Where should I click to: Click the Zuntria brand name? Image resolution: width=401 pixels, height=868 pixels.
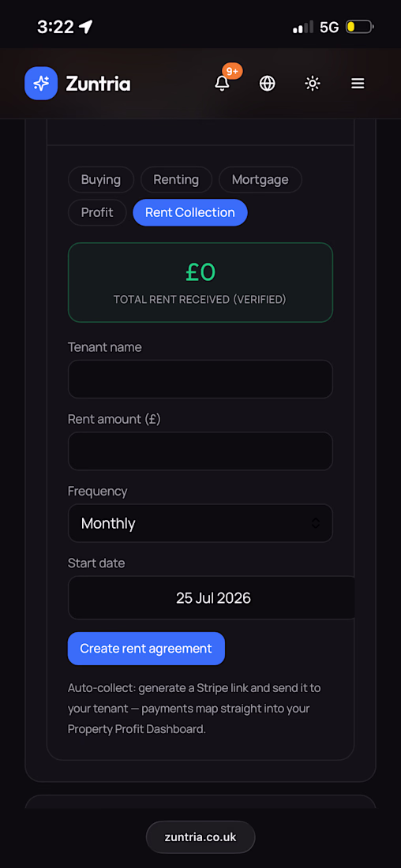pos(98,84)
